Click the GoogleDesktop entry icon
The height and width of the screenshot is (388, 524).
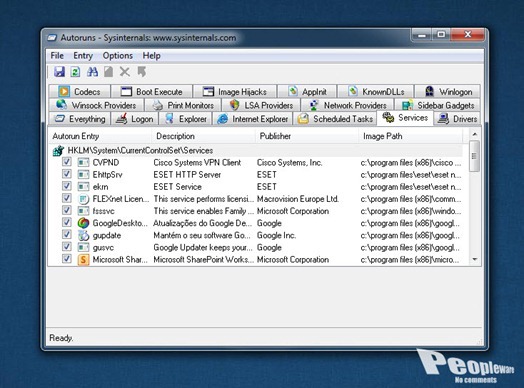click(83, 223)
